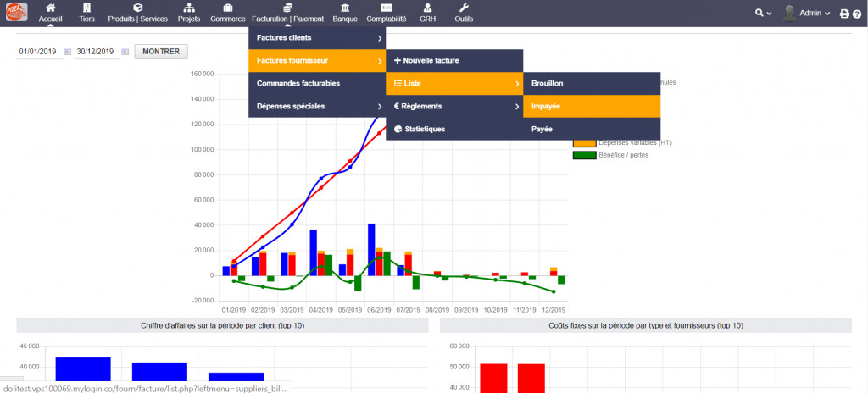This screenshot has width=868, height=393.
Task: Expand the search magnifier dropdown
Action: pyautogui.click(x=763, y=13)
